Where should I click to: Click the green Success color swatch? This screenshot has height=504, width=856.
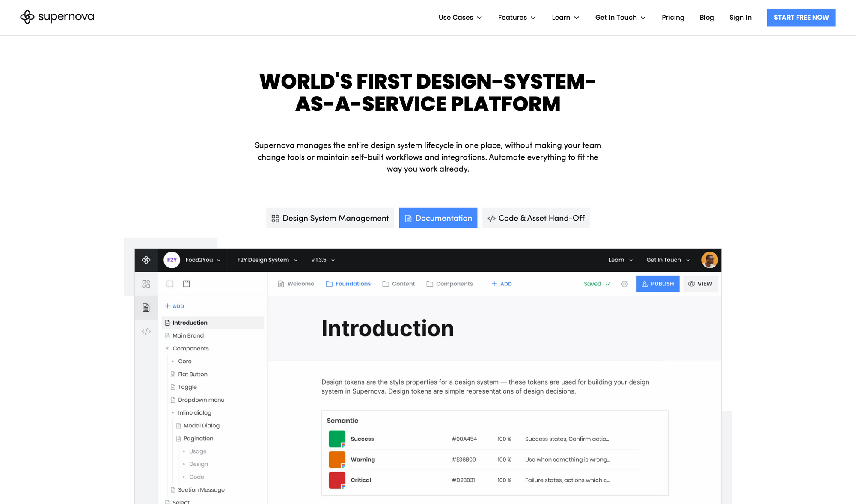tap(337, 439)
